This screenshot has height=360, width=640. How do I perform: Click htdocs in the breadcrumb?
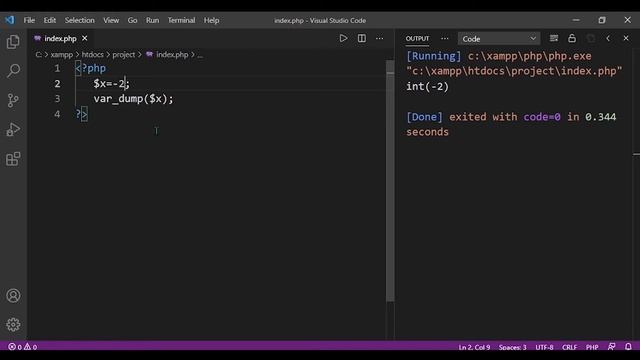[93, 54]
